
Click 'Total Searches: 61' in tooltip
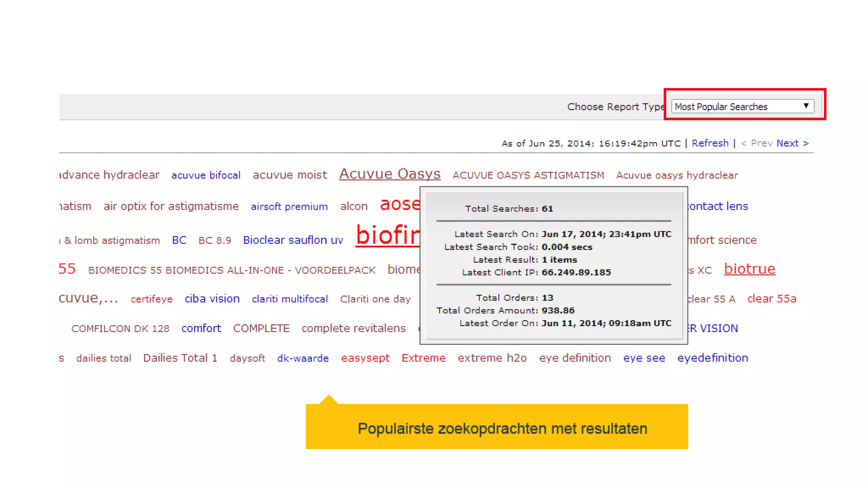click(x=509, y=209)
